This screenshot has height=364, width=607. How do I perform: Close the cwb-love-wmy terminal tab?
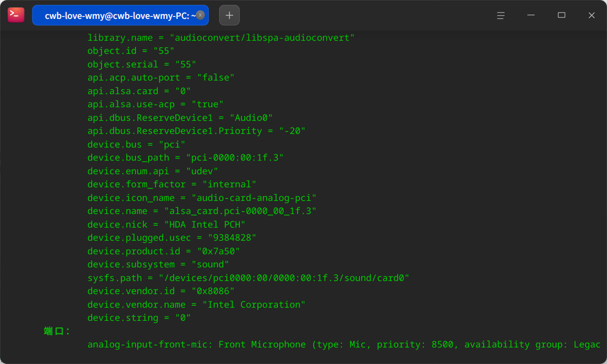tap(200, 15)
